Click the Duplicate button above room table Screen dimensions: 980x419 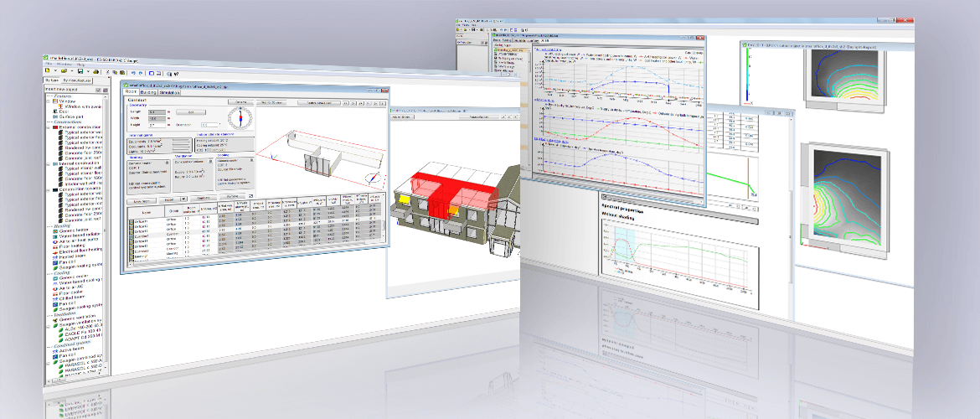[x=204, y=200]
